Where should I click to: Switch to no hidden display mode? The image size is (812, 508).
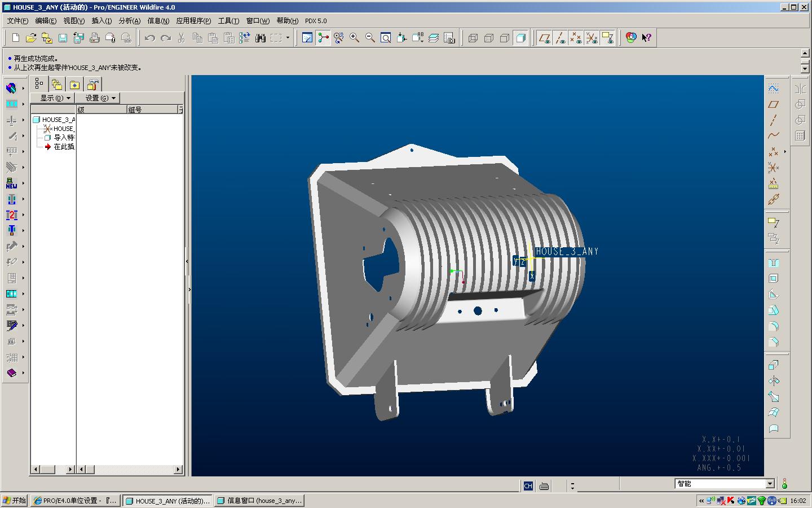(505, 38)
